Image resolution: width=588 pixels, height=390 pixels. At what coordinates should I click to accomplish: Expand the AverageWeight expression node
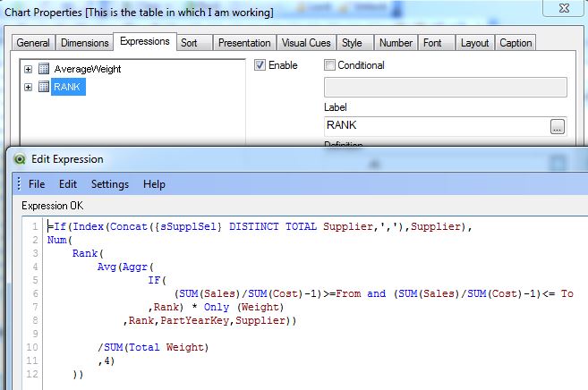(x=28, y=69)
